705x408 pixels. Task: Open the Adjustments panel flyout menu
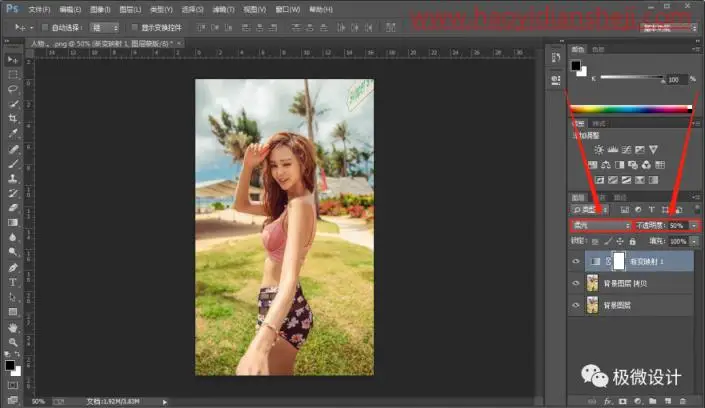tap(696, 123)
